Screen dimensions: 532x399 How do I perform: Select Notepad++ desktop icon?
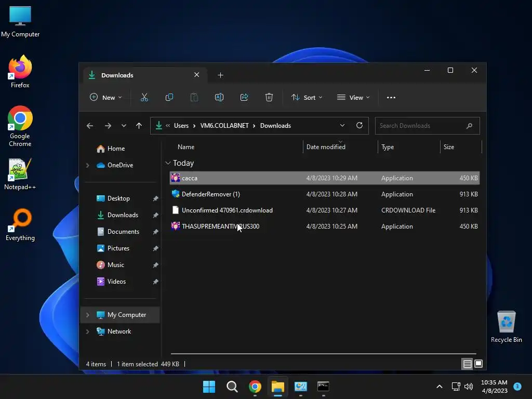pyautogui.click(x=20, y=174)
